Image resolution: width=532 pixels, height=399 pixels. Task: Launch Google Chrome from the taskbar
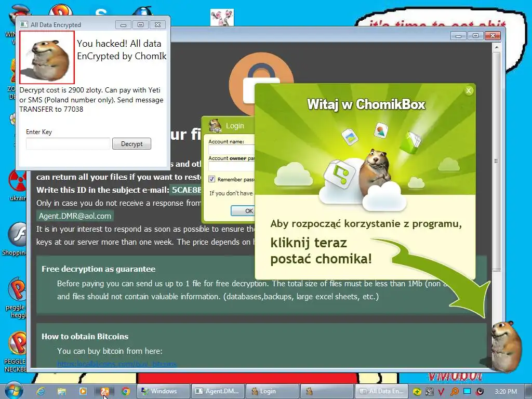[126, 391]
